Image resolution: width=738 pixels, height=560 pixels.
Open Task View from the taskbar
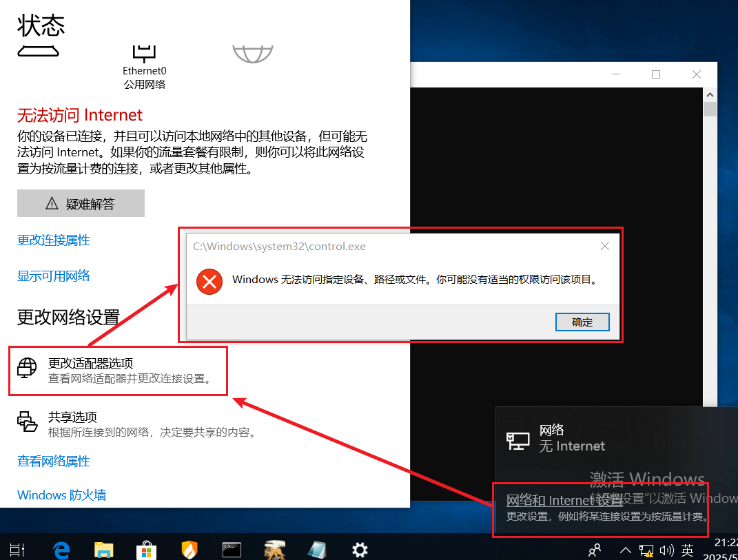click(17, 549)
